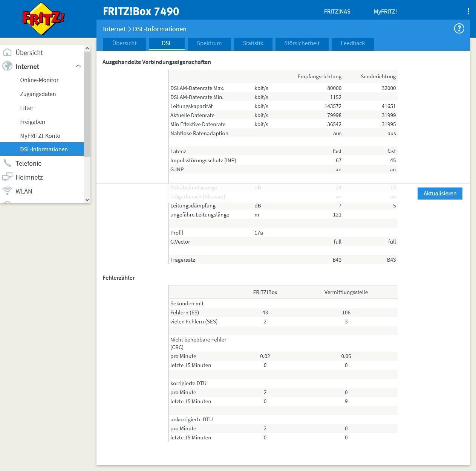476x471 pixels.
Task: Switch to the Spektrum tab
Action: tap(209, 44)
